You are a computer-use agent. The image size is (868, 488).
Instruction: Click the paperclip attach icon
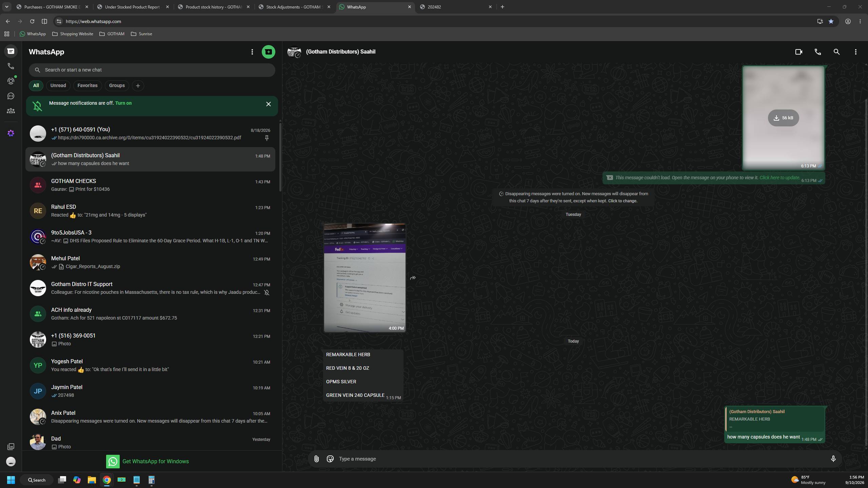point(316,459)
